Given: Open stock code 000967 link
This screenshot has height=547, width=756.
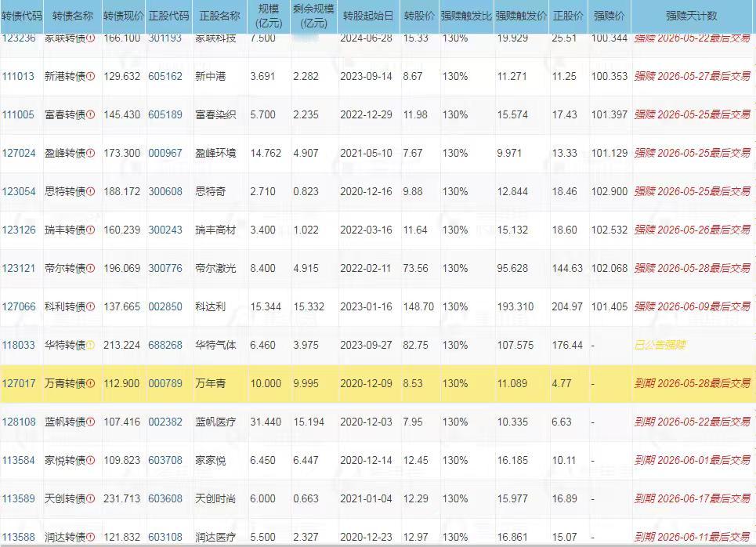Looking at the screenshot, I should point(165,153).
